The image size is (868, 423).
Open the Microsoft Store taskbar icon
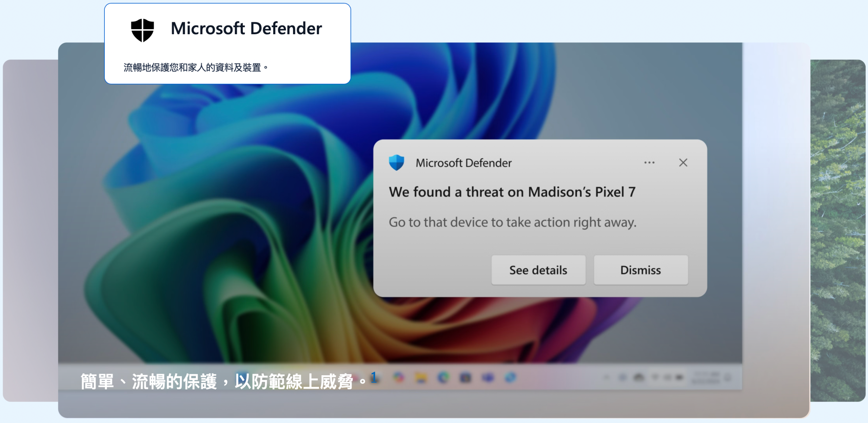466,378
